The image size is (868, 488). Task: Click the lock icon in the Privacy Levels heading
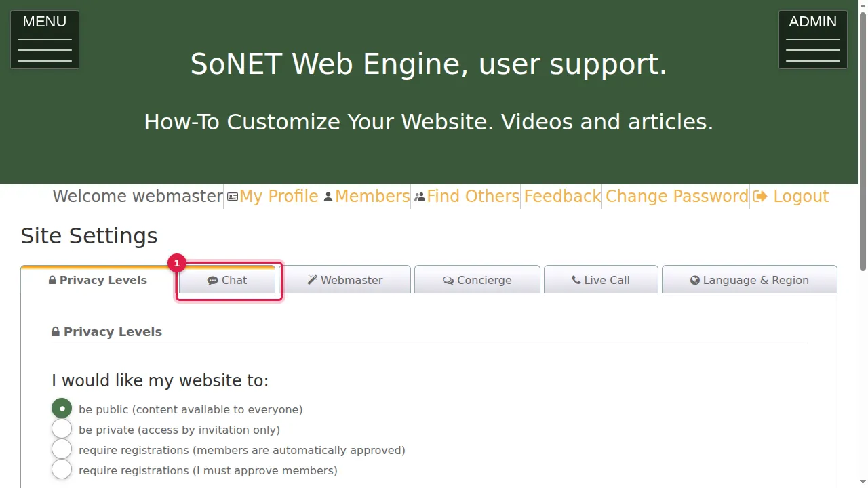[56, 331]
